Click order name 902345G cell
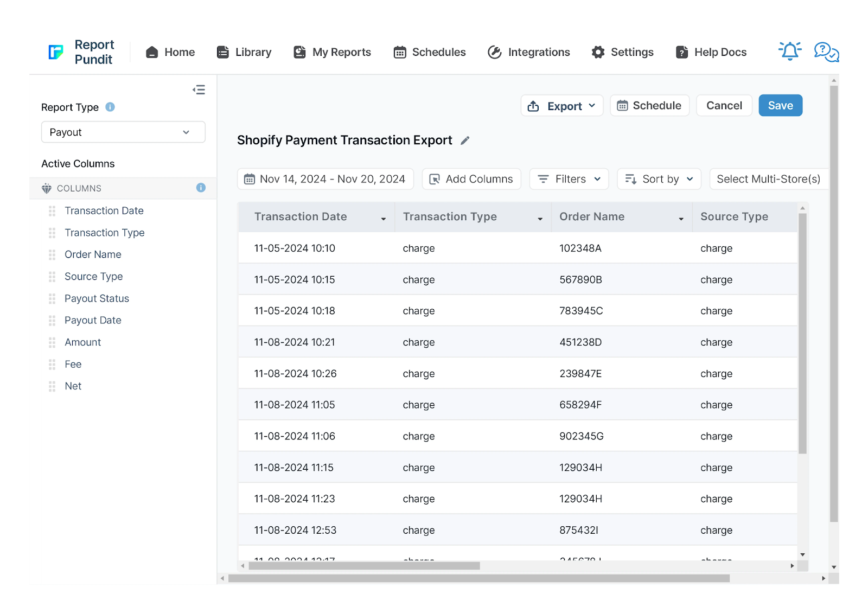The image size is (868, 613). click(x=582, y=436)
